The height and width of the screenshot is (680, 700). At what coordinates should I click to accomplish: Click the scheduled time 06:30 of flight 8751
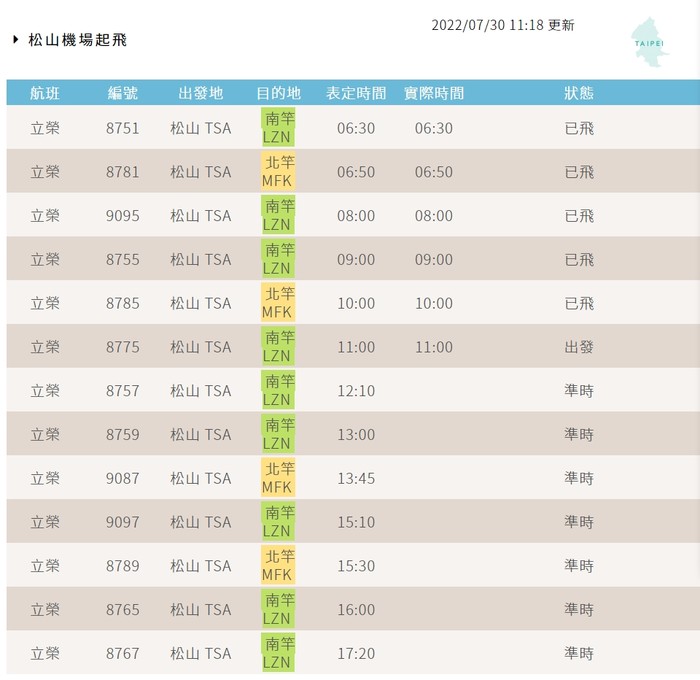click(x=356, y=128)
